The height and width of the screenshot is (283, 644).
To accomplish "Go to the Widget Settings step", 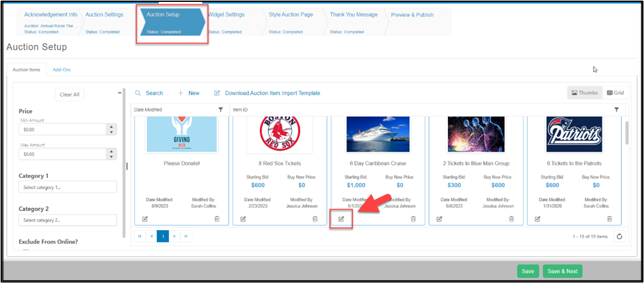I will [x=226, y=14].
